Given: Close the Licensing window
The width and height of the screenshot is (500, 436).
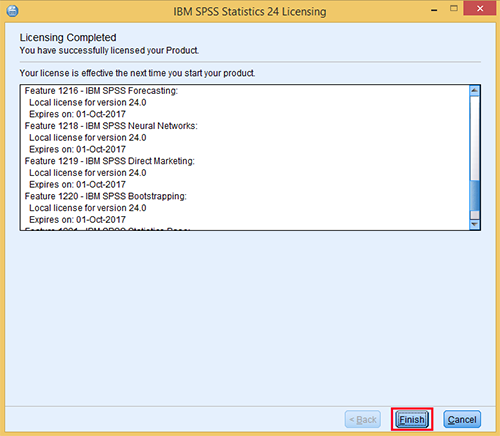Looking at the screenshot, I should 480,9.
